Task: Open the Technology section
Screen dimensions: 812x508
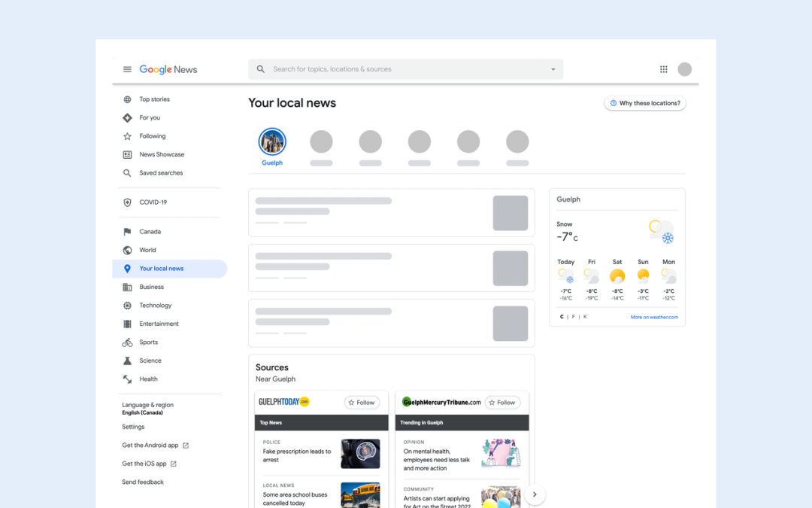Action: [x=156, y=306]
